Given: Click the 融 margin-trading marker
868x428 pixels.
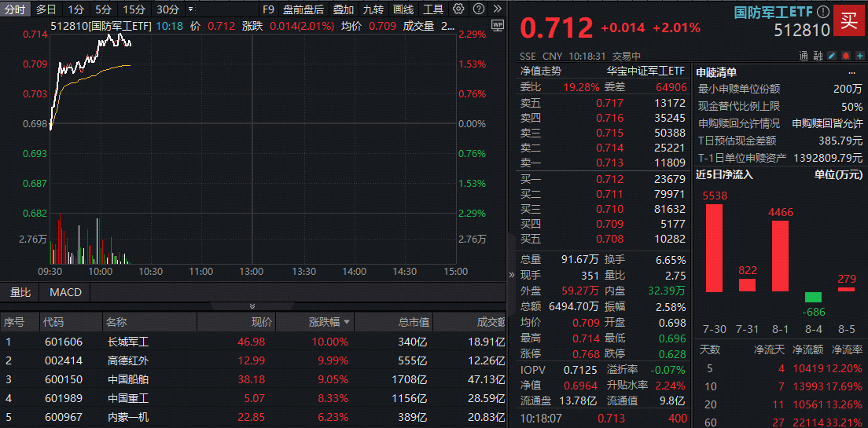Looking at the screenshot, I should coord(818,56).
